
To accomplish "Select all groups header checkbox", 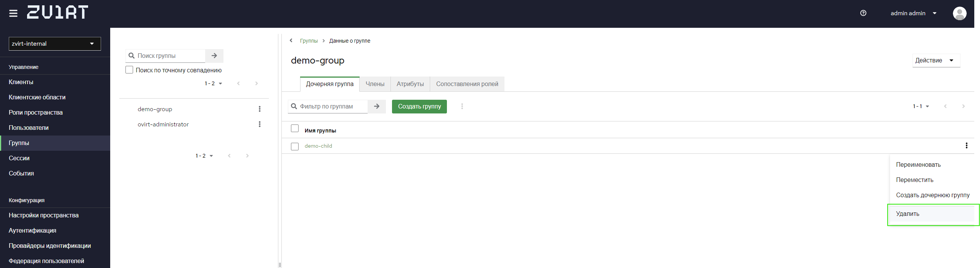I will coord(295,128).
